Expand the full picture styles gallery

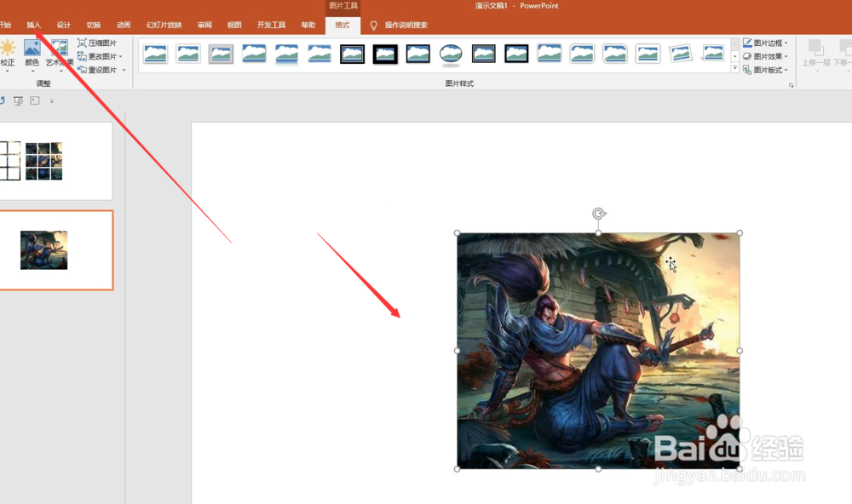(735, 68)
